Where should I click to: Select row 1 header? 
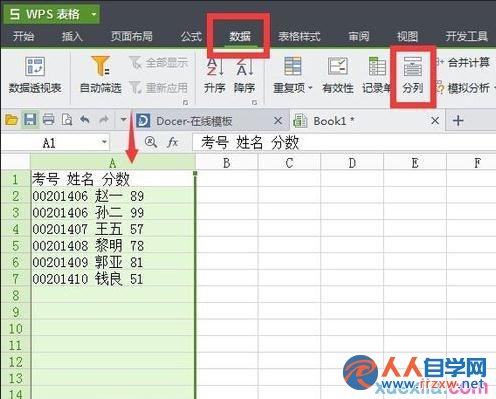tap(16, 179)
